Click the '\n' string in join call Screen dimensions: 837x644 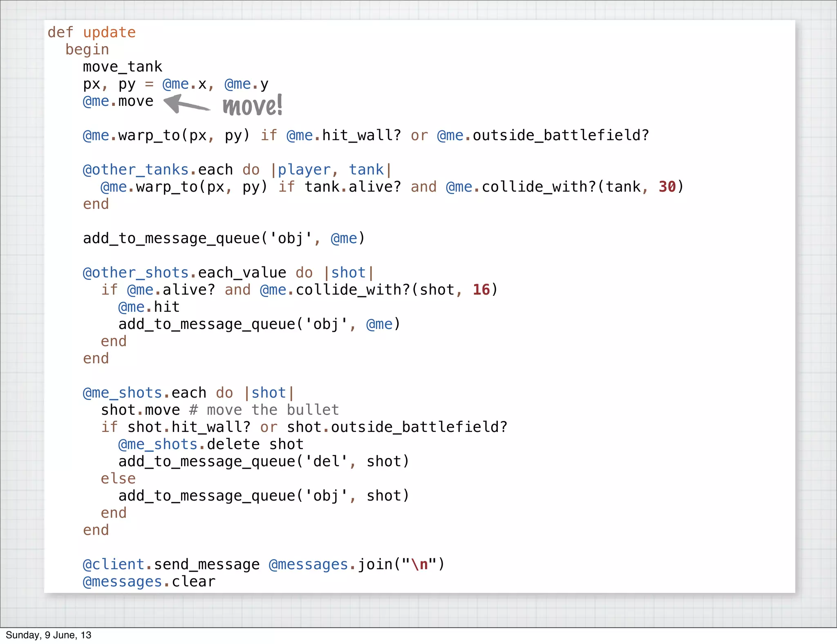click(x=419, y=564)
